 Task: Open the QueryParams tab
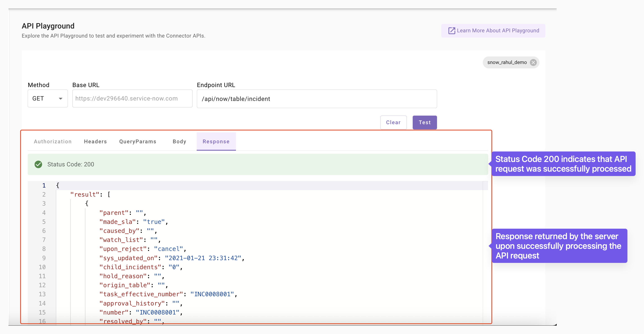tap(138, 141)
